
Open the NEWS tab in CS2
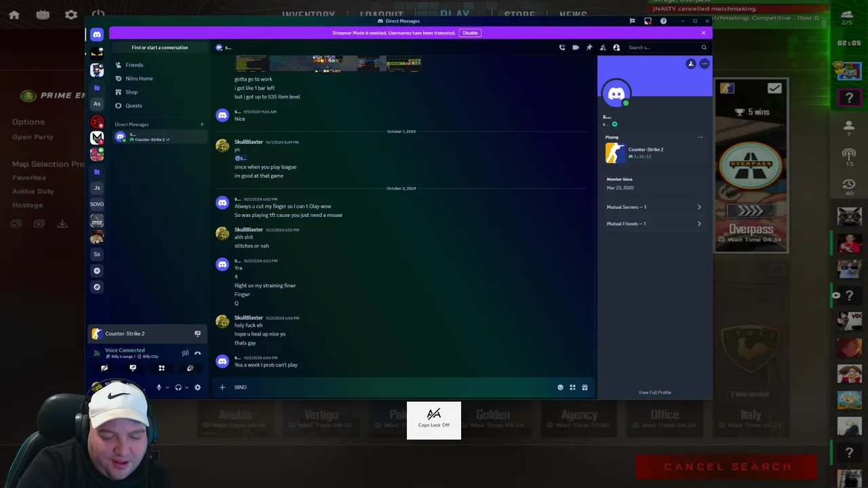click(573, 14)
